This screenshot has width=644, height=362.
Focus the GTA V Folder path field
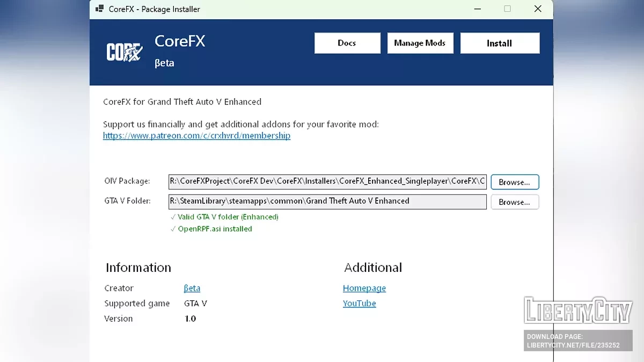(327, 201)
